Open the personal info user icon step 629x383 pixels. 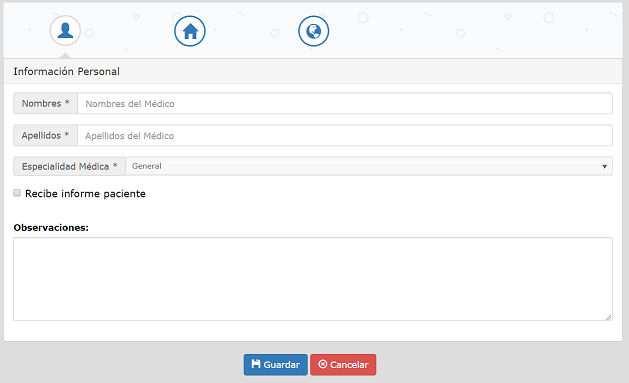click(x=65, y=30)
